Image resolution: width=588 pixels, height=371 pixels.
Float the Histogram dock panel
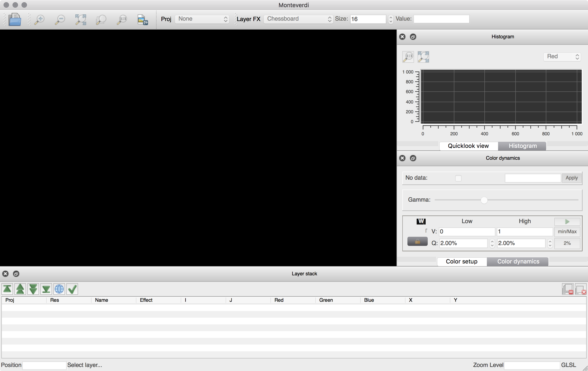(413, 37)
